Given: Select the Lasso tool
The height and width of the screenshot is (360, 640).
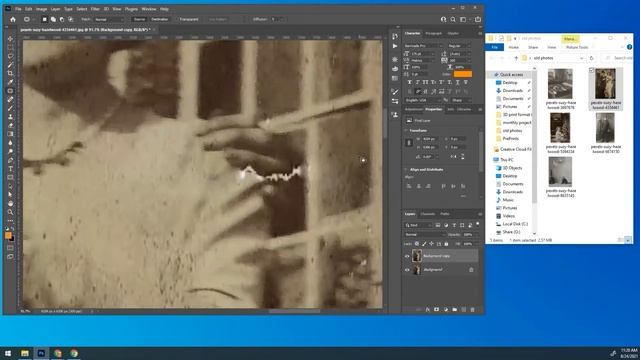Looking at the screenshot, I should [x=10, y=56].
